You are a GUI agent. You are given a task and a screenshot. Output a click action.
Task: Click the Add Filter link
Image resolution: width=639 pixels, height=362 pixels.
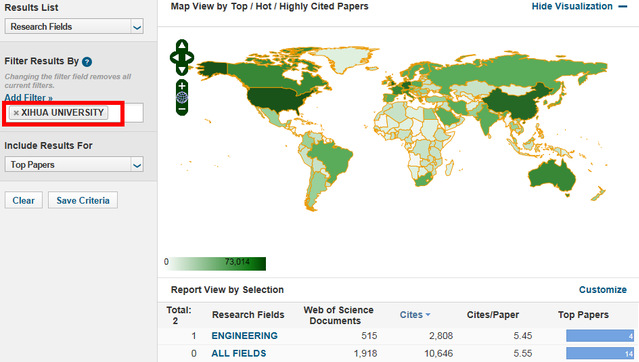click(29, 98)
